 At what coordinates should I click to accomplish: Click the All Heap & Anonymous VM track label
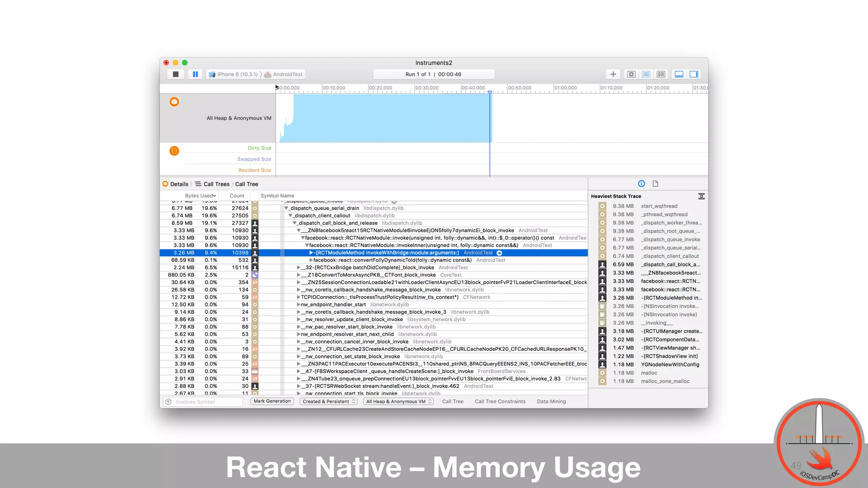239,118
